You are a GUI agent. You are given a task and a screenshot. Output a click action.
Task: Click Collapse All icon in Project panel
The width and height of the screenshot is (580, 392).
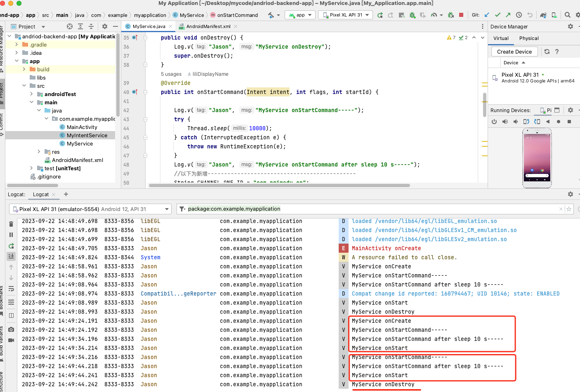pos(91,26)
